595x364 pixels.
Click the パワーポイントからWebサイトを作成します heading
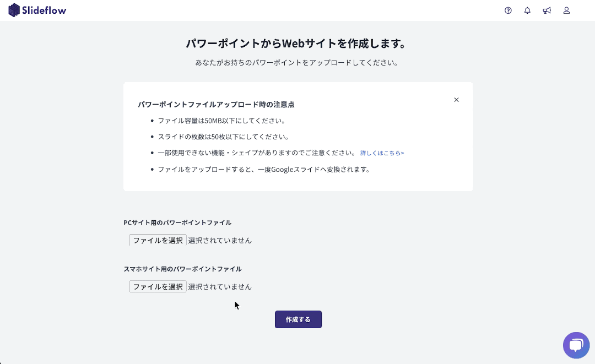297,44
